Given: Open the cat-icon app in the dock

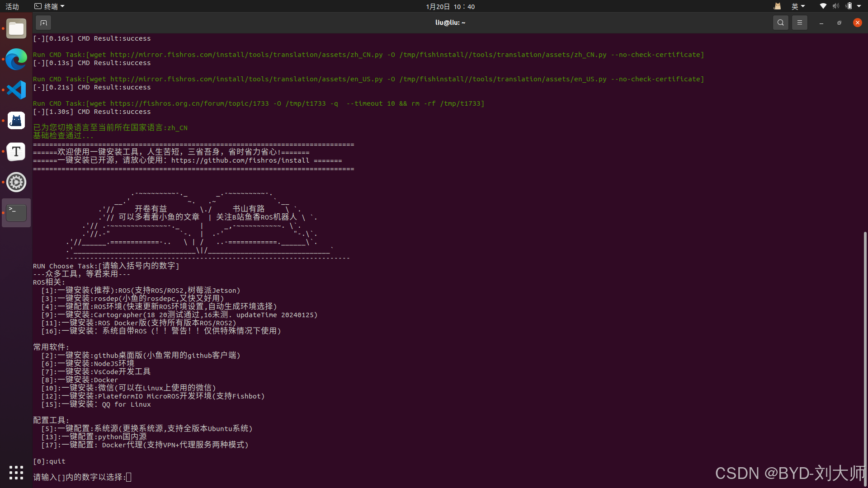Looking at the screenshot, I should tap(16, 121).
